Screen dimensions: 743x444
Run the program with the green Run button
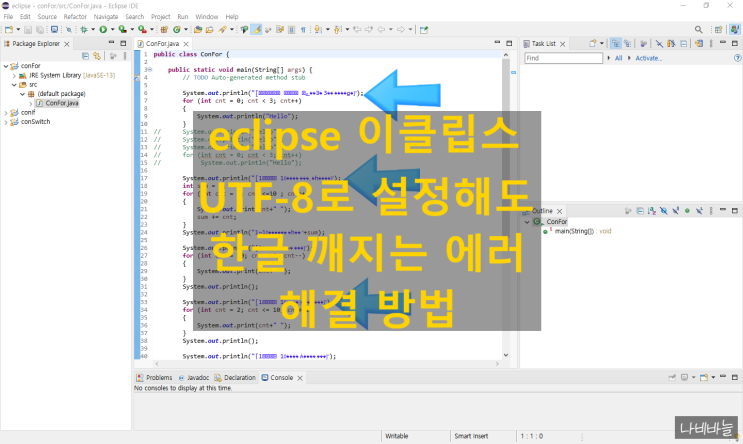point(103,29)
